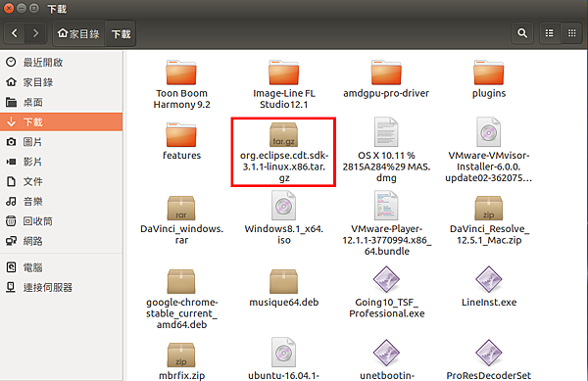Screen dimensions: 588x381
Task: Open 影片 in the sidebar
Action: tap(61, 162)
